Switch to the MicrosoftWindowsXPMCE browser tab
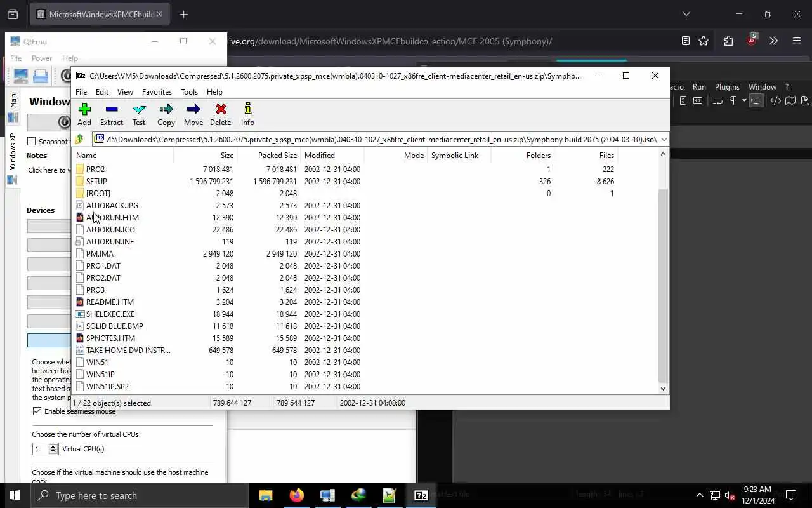The image size is (812, 508). pyautogui.click(x=100, y=14)
